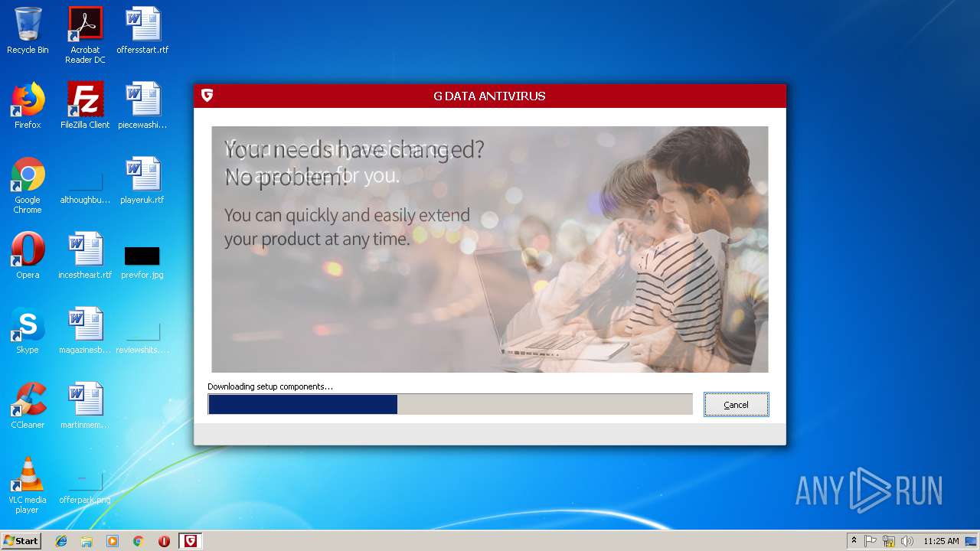Open media player taskbar icon
Screen dimensions: 980x551
click(113, 541)
